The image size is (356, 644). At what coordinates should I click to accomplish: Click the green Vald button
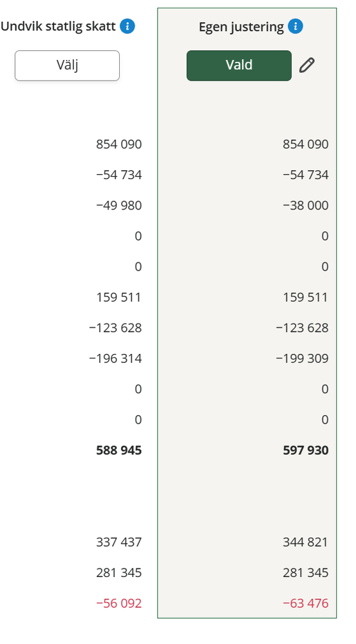239,66
